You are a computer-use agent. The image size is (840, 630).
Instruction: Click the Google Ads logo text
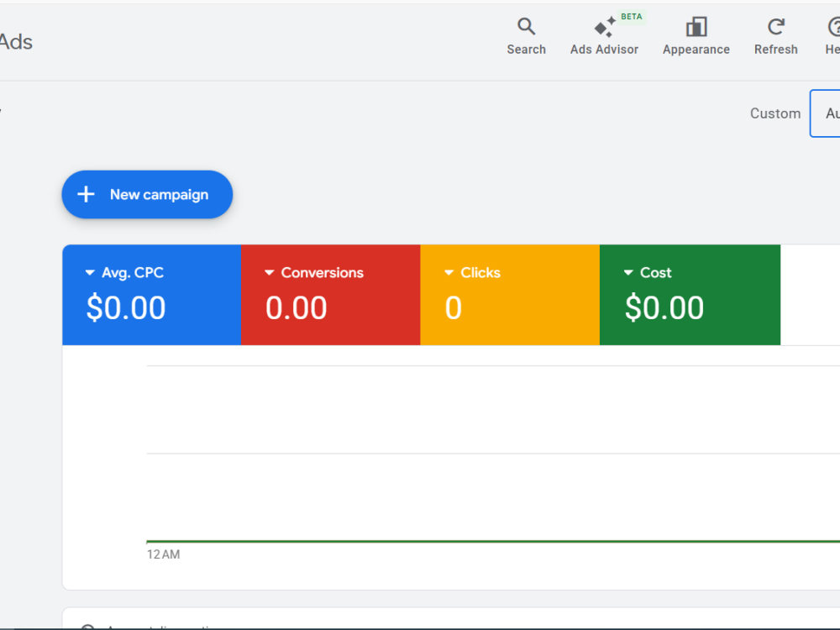click(x=16, y=42)
